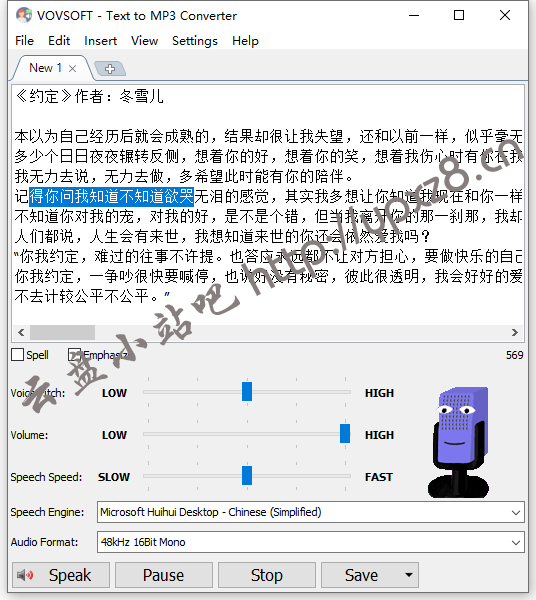Click the Speech Speed slider handle
The height and width of the screenshot is (600, 536).
[x=247, y=476]
